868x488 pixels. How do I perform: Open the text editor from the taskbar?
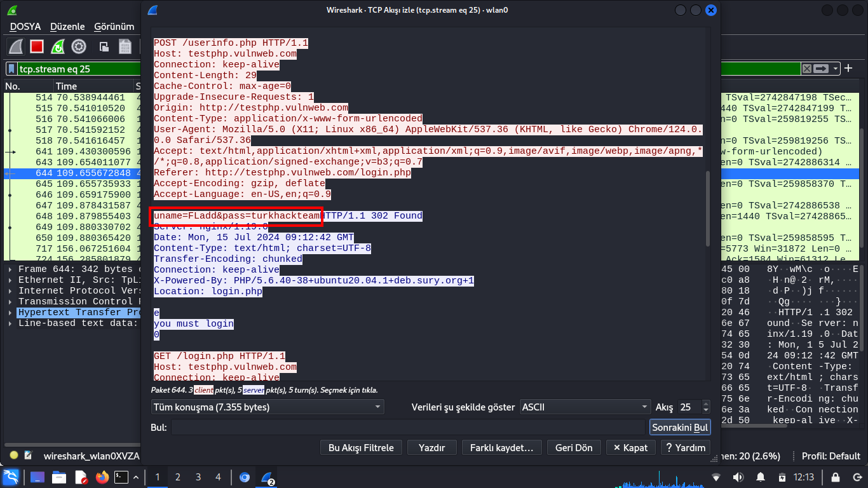(x=81, y=477)
